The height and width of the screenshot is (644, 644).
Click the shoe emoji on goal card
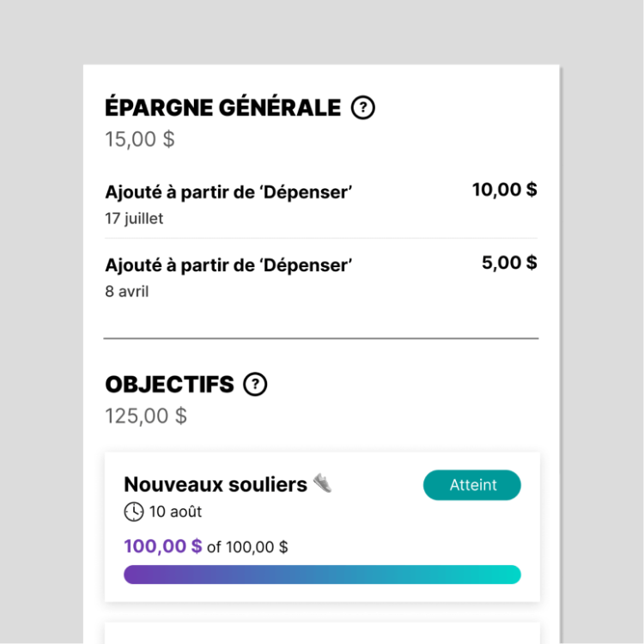(x=322, y=483)
